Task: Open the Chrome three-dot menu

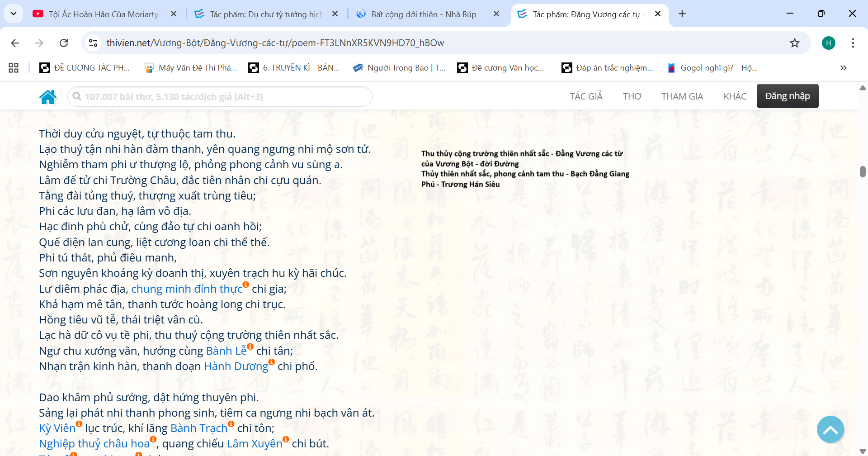Action: (x=853, y=43)
